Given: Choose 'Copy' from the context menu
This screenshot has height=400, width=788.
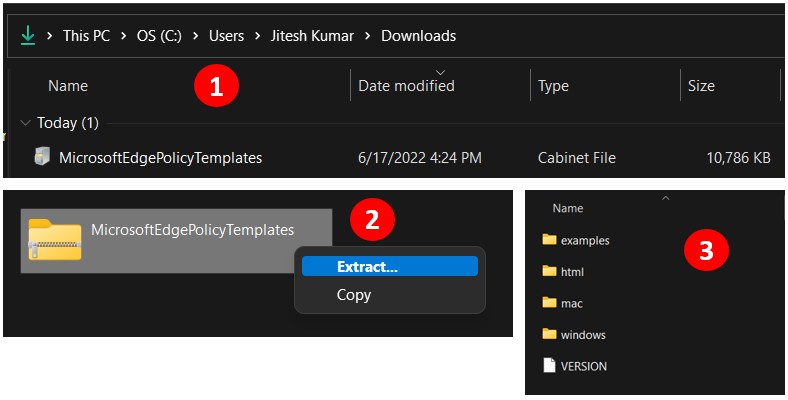Looking at the screenshot, I should 354,295.
